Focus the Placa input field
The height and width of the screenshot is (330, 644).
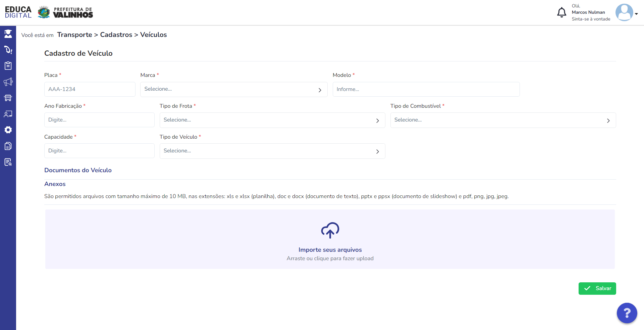pyautogui.click(x=90, y=89)
